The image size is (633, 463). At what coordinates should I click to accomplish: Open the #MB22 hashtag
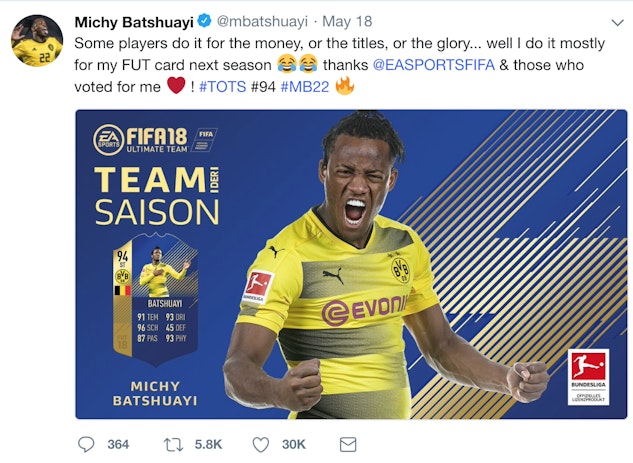click(x=306, y=87)
